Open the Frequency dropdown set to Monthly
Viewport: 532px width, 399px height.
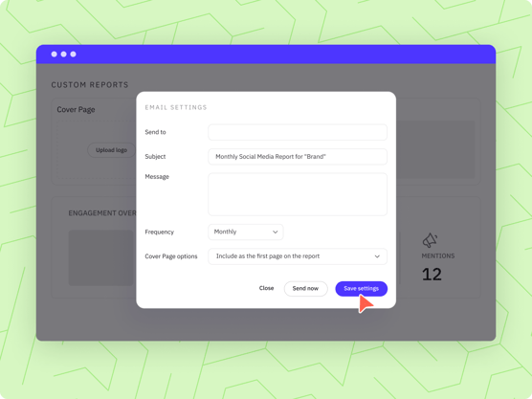(245, 233)
